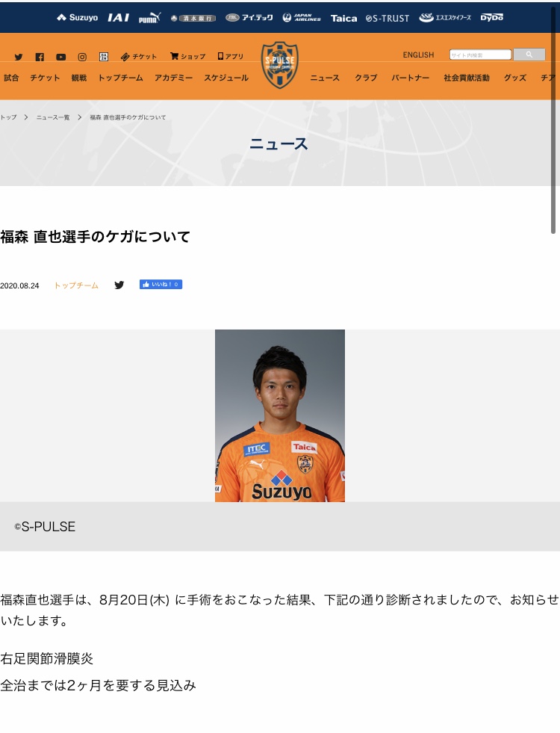The width and height of the screenshot is (560, 733).
Task: Click the S-PULSE crest logo
Action: click(280, 65)
